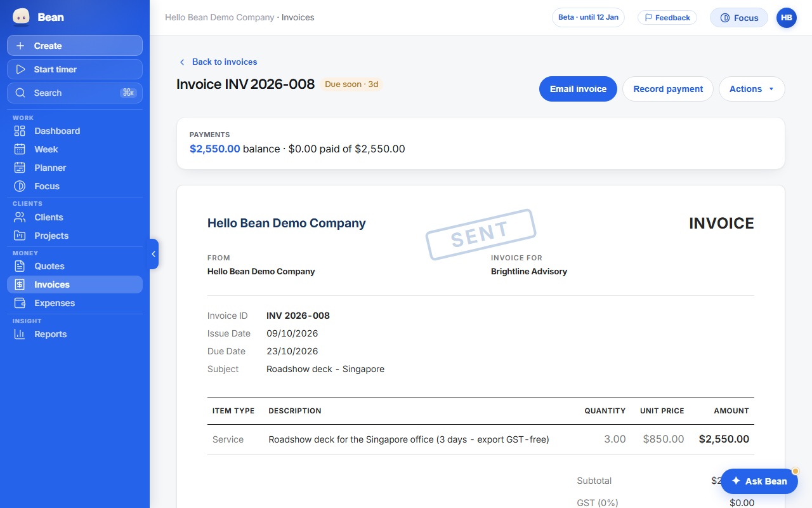The height and width of the screenshot is (508, 812).
Task: Click the Create button label
Action: [48, 46]
